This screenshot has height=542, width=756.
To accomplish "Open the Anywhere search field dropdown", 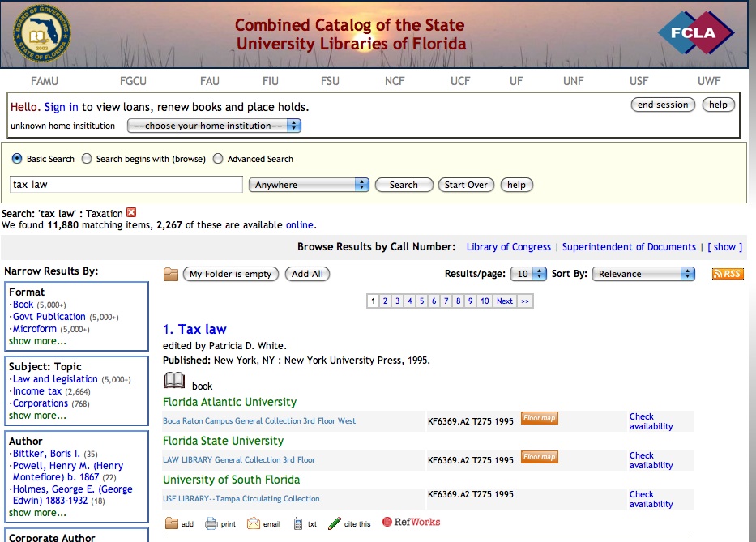I will (309, 185).
